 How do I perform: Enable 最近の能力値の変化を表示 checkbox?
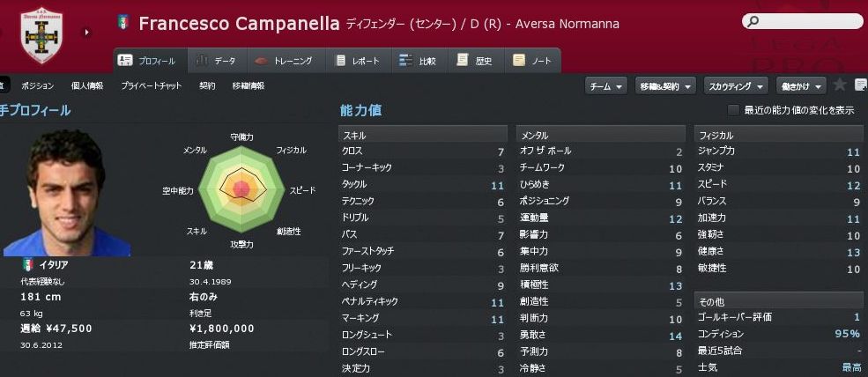tap(733, 110)
